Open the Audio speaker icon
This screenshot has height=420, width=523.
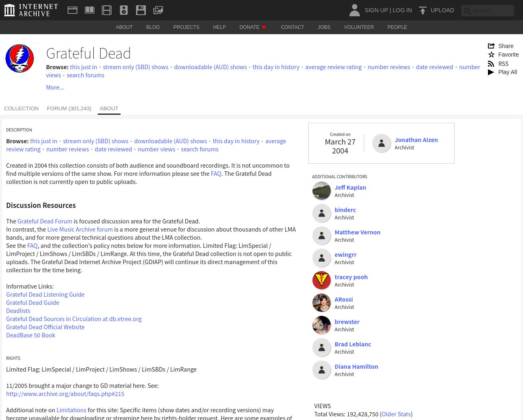point(124,10)
